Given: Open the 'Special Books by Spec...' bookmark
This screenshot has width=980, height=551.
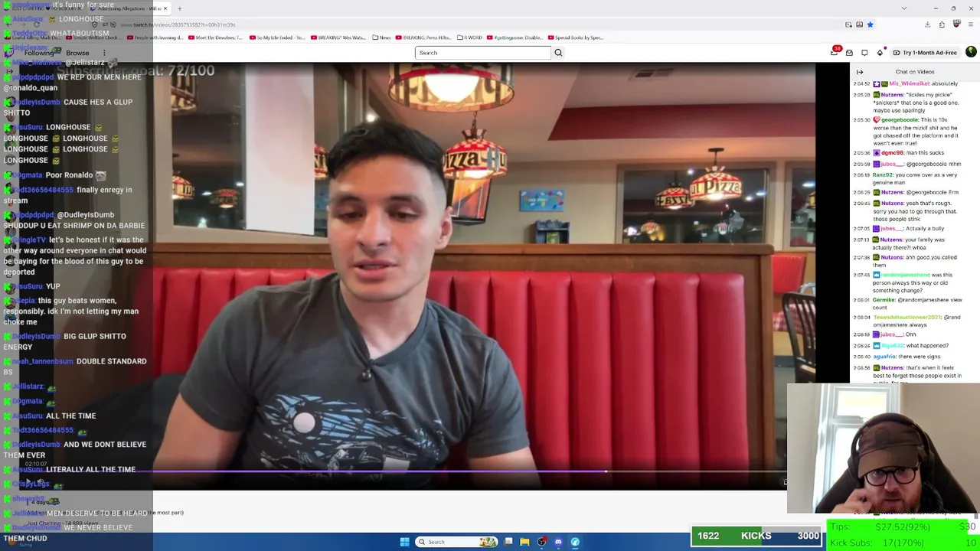Looking at the screenshot, I should click(x=575, y=37).
